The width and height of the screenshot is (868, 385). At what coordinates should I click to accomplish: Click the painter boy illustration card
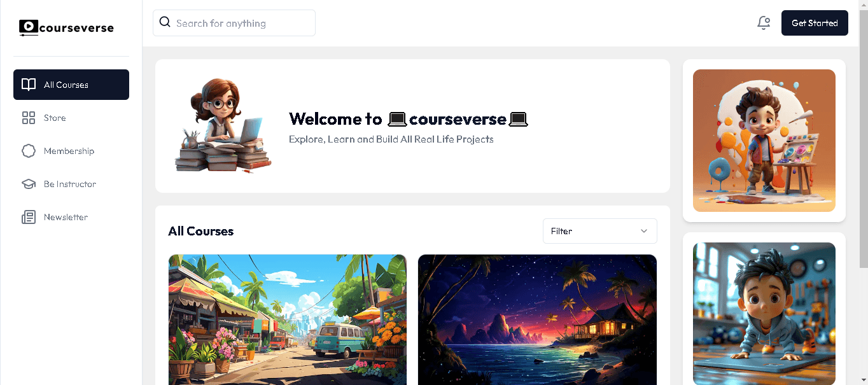point(764,141)
